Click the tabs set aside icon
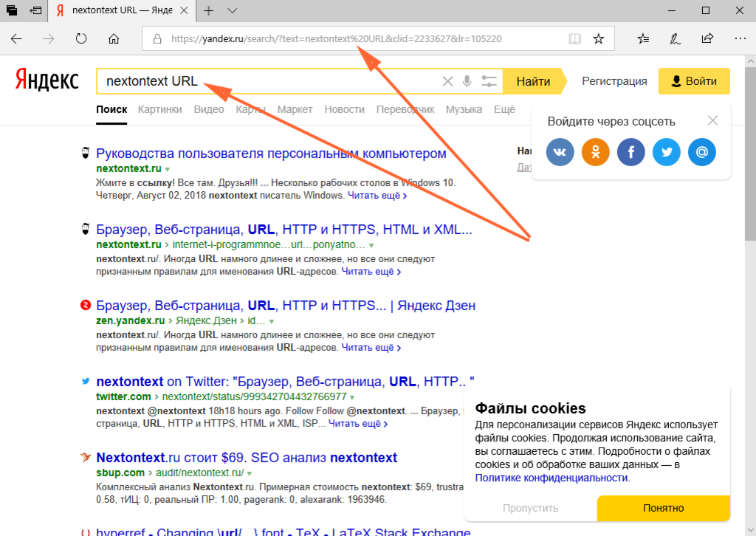Viewport: 756px width, 536px height. click(x=12, y=10)
